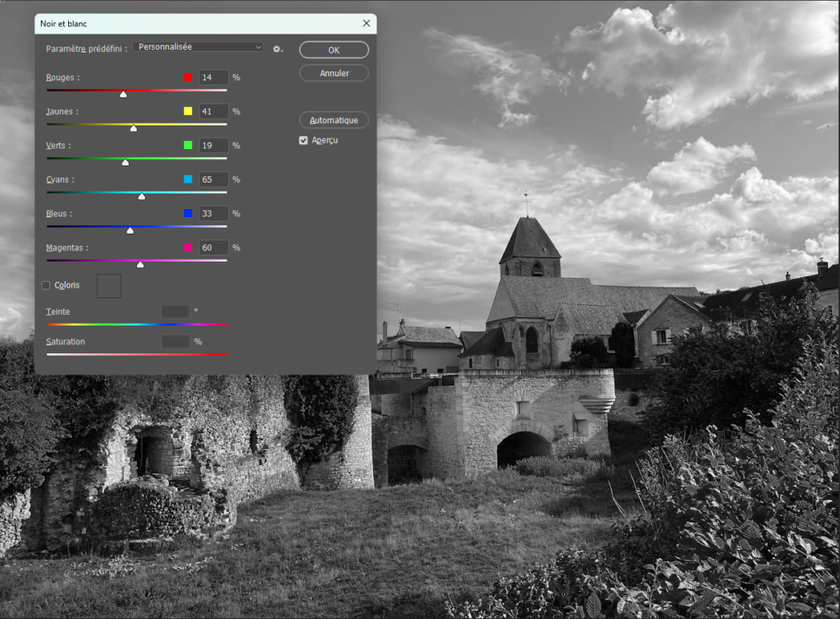Click the Verts slider handle
This screenshot has height=619, width=840.
tap(126, 162)
